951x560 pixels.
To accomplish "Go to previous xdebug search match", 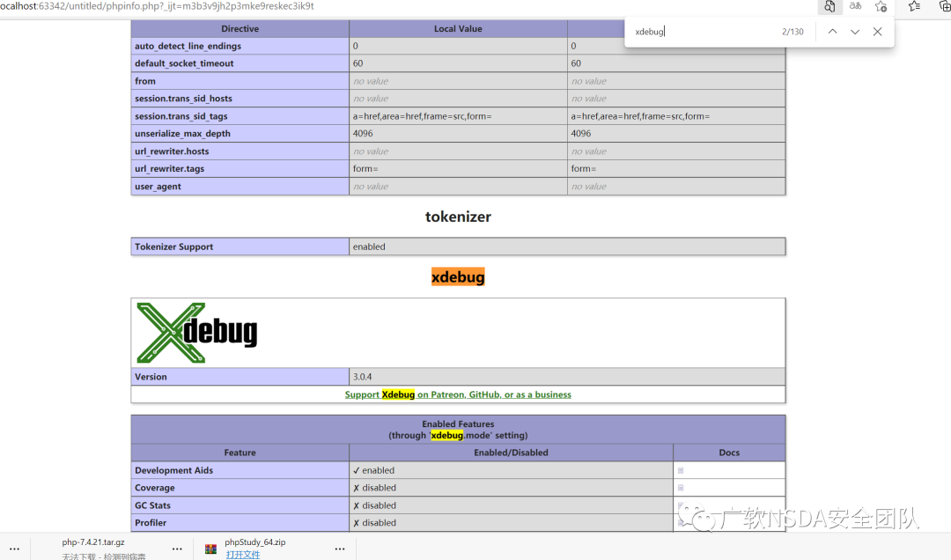I will coord(833,32).
